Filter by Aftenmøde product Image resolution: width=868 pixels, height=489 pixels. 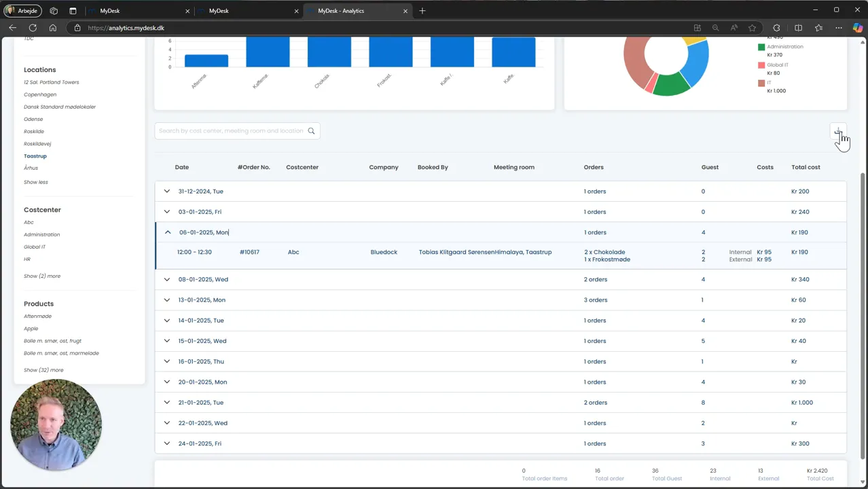pyautogui.click(x=37, y=316)
